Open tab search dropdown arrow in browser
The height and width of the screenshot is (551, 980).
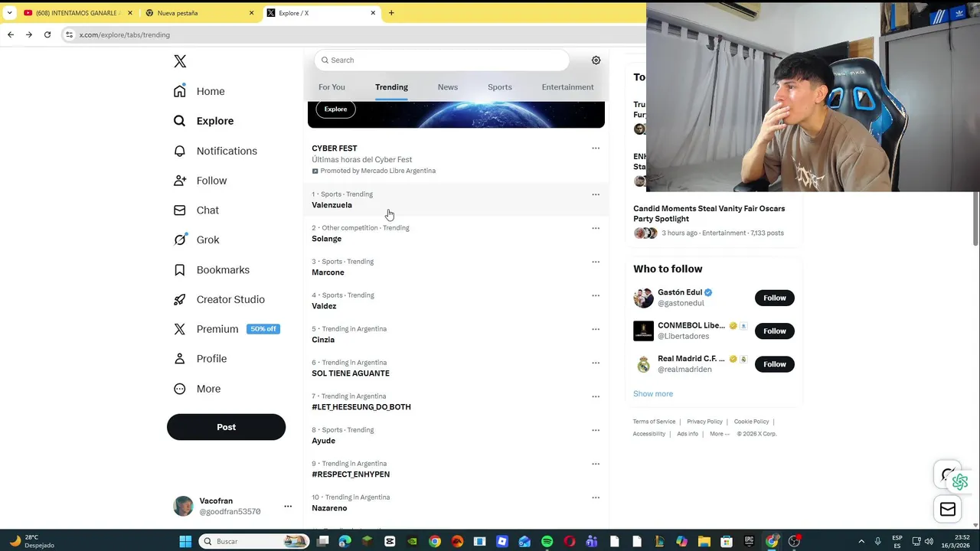[x=9, y=13]
